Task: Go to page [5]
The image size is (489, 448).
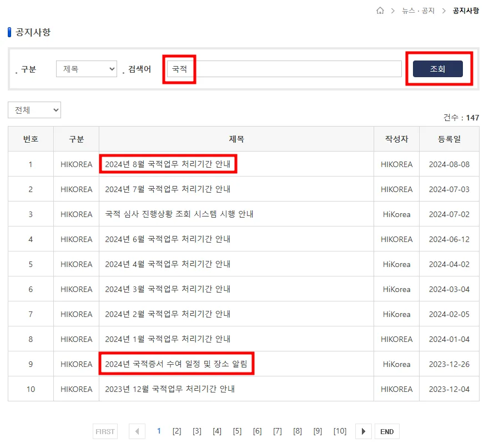Action: (x=237, y=431)
